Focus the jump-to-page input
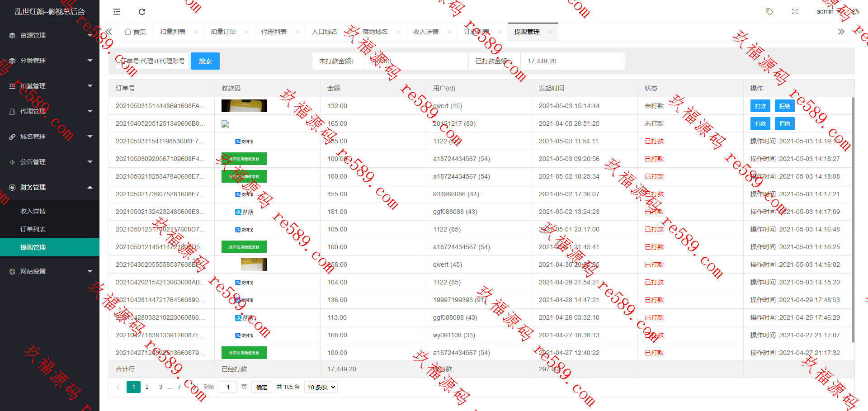Screen dimensions: 868x411 (x=228, y=387)
